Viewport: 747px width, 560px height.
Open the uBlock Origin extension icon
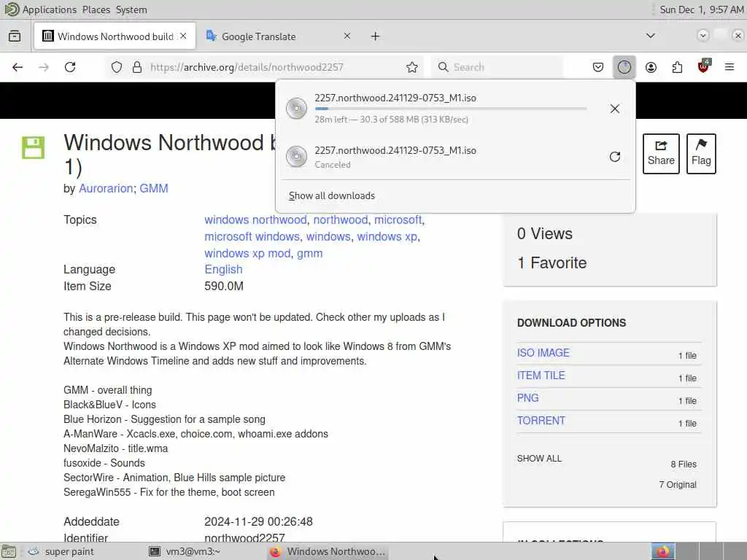(x=703, y=66)
